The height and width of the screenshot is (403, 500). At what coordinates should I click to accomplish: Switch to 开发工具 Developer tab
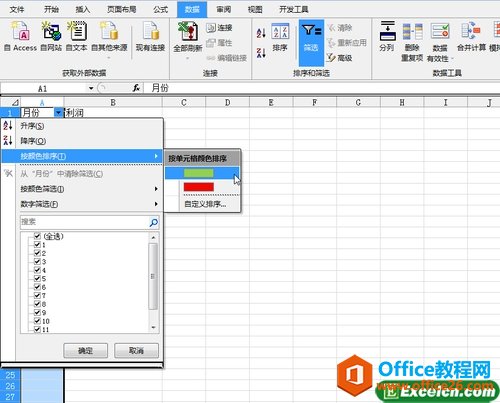pos(294,9)
